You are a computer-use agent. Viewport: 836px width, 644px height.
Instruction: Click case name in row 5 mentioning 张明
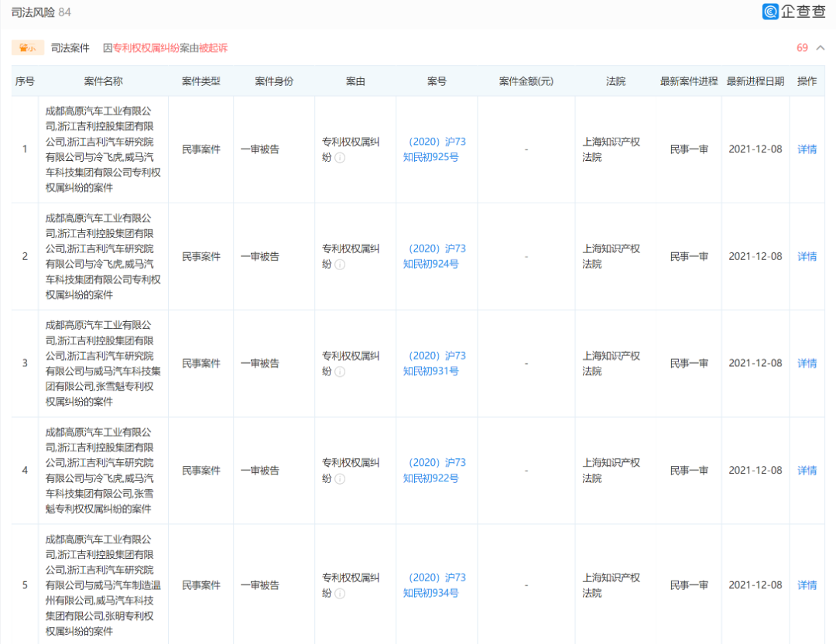pos(103,585)
